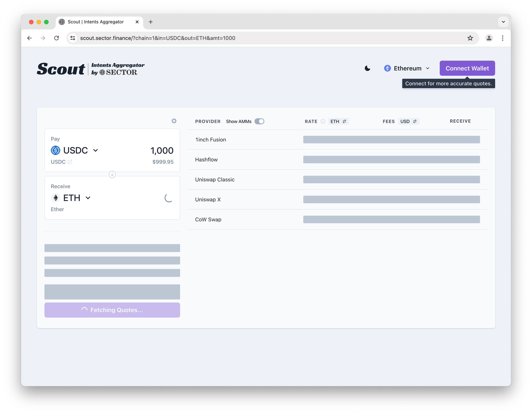The height and width of the screenshot is (414, 532).
Task: Open USDC external link icon
Action: pos(70,162)
